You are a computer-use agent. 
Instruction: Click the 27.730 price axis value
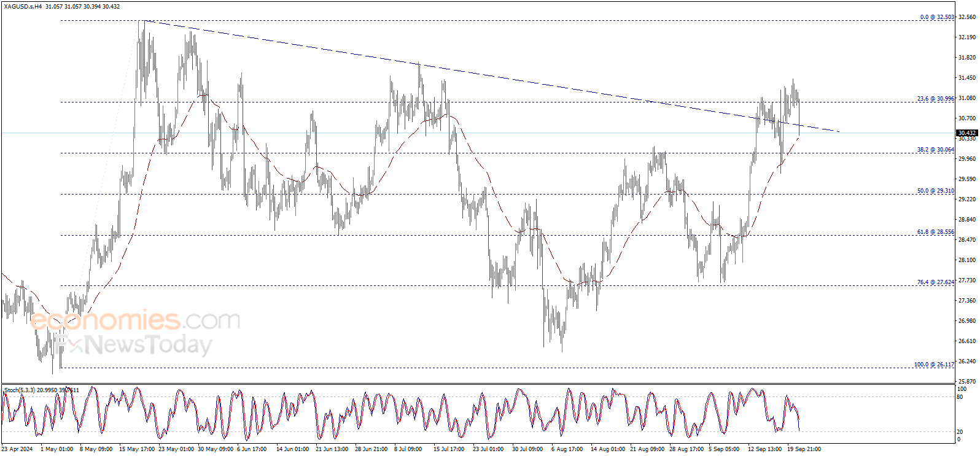pos(967,280)
